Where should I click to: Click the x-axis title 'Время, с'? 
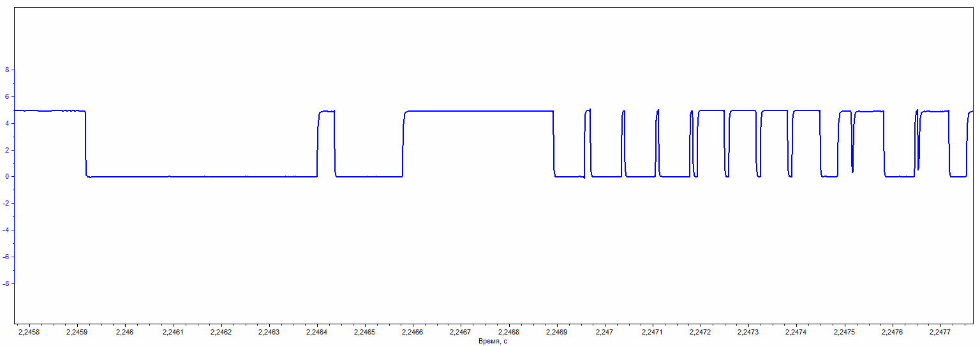coord(493,342)
